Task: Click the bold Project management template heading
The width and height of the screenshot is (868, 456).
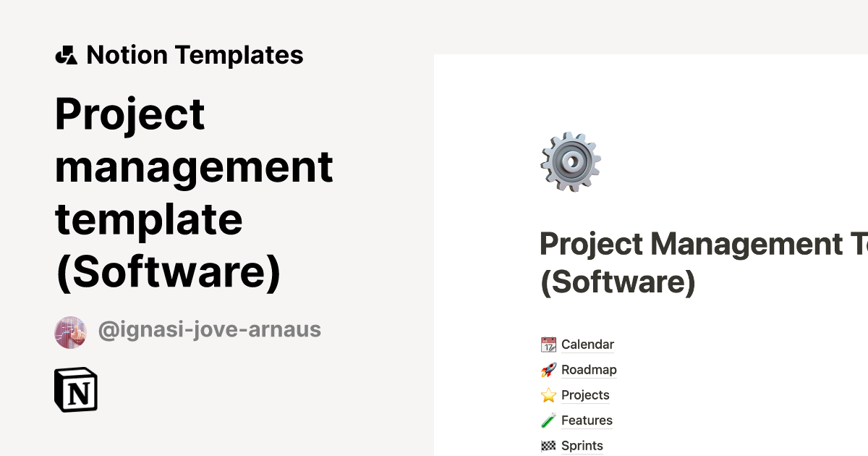Action: [194, 192]
